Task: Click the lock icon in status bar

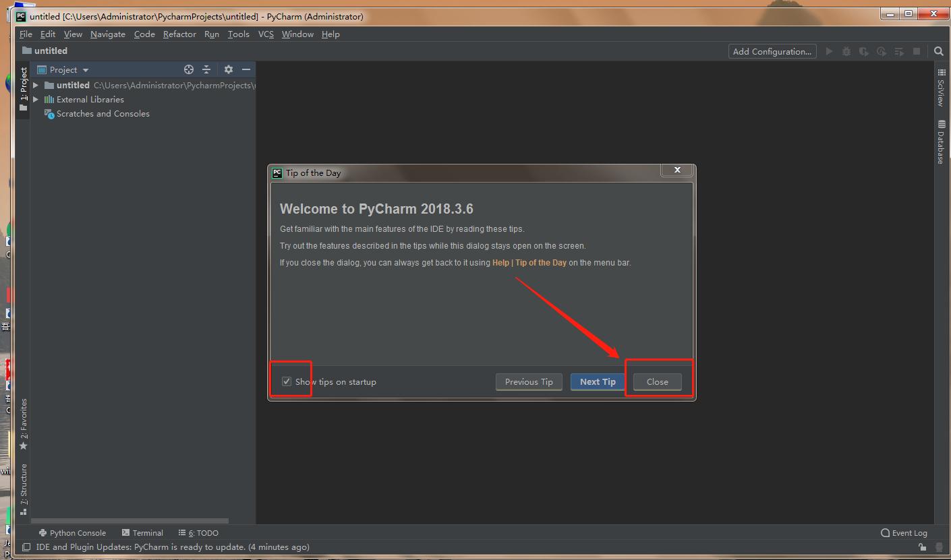Action: (922, 547)
